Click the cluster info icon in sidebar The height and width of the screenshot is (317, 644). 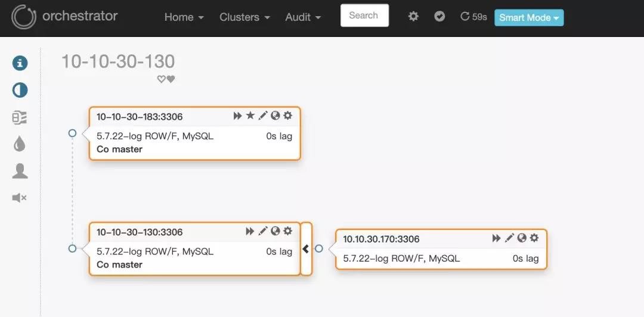pyautogui.click(x=20, y=63)
